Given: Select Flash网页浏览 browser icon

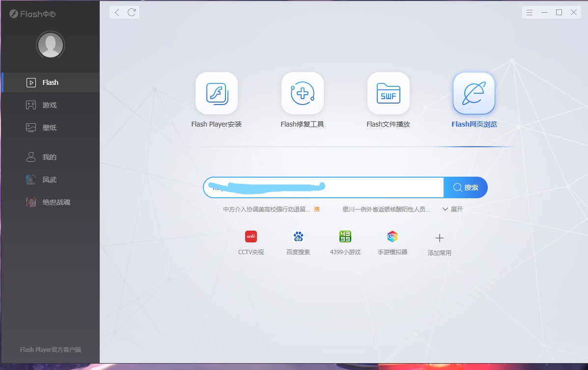Looking at the screenshot, I should [474, 93].
